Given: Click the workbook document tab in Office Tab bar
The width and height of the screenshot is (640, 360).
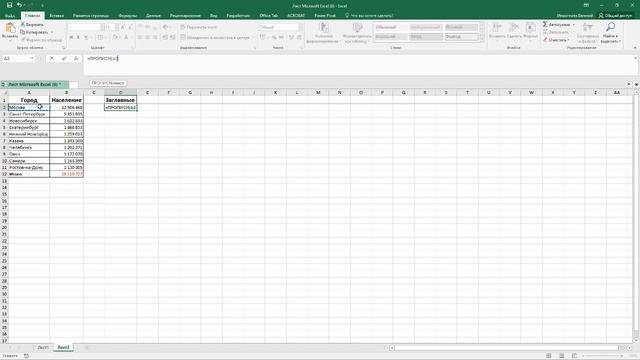Looking at the screenshot, I should (x=33, y=84).
